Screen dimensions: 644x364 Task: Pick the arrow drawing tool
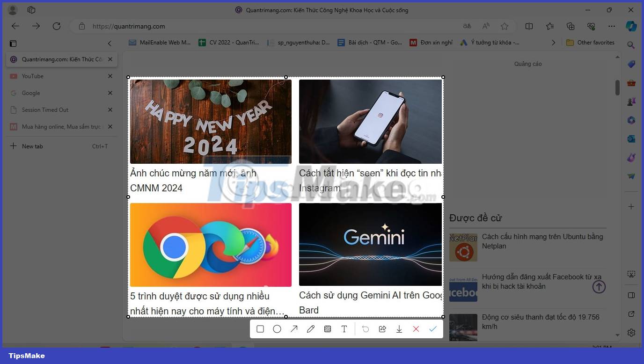pyautogui.click(x=294, y=328)
